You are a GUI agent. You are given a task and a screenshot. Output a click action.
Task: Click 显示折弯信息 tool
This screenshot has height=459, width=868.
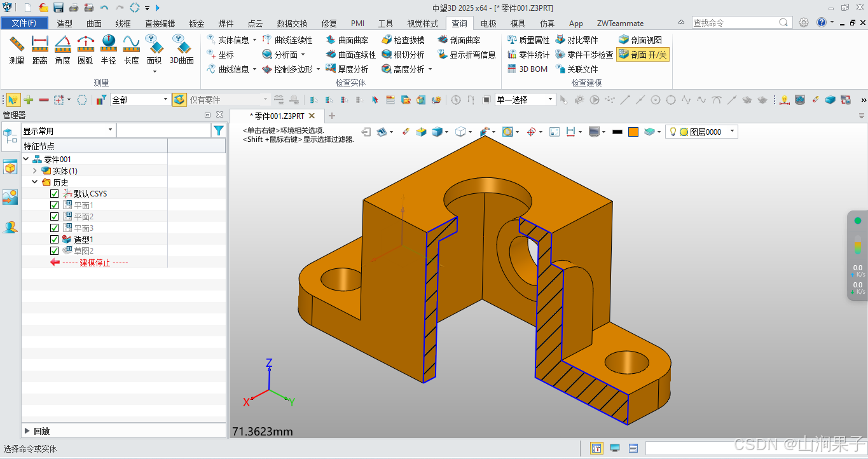[x=467, y=55]
